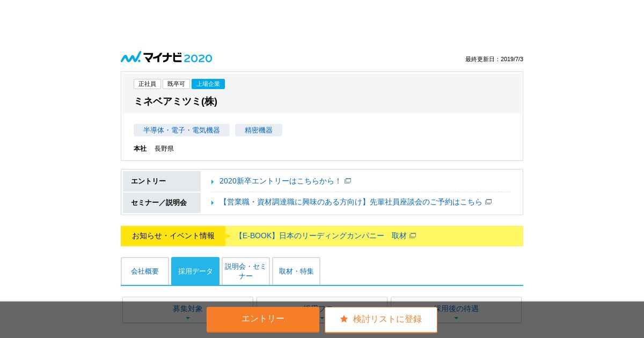Image resolution: width=644 pixels, height=338 pixels.
Task: Click the external-link icon after 2020新卒エントリー
Action: [x=348, y=181]
